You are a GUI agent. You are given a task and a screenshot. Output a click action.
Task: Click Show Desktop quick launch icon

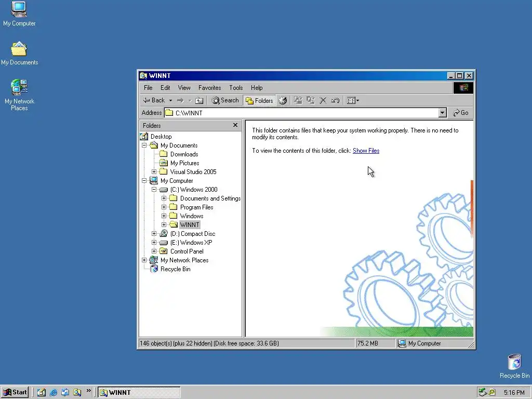42,393
